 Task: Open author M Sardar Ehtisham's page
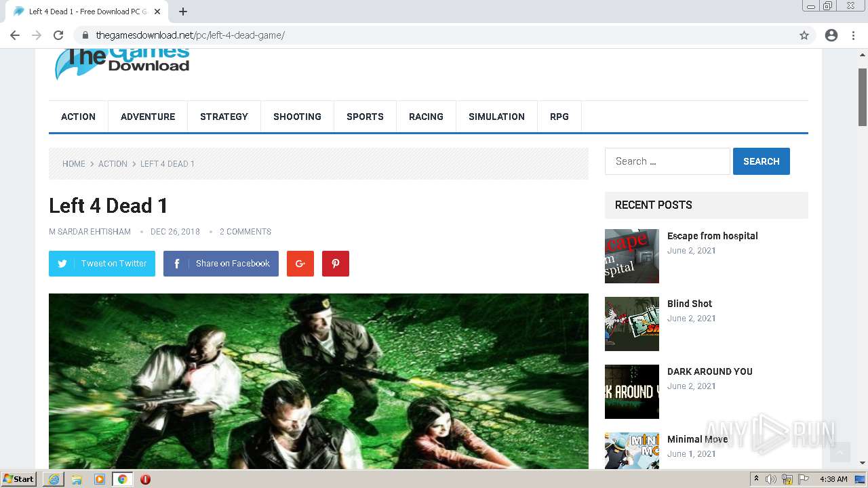pos(90,232)
